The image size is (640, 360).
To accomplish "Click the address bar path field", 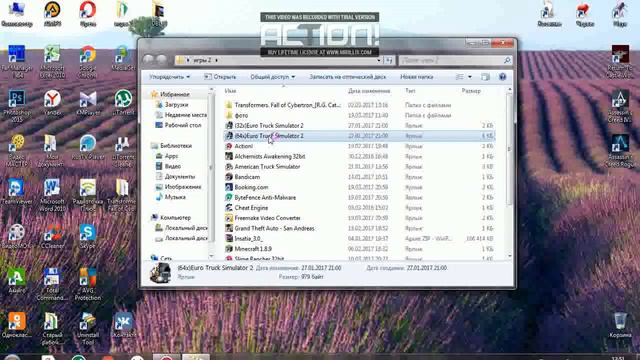I will [x=278, y=60].
